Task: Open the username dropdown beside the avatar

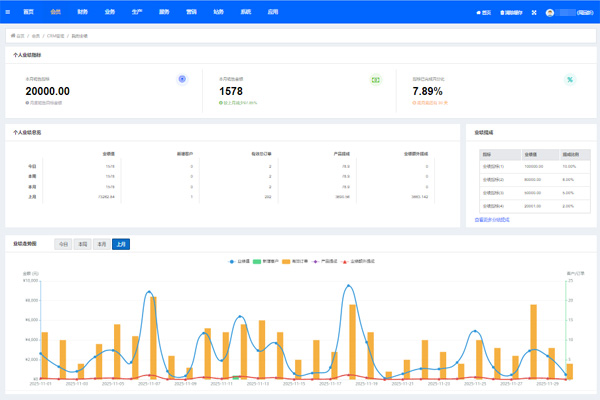Action: point(578,12)
